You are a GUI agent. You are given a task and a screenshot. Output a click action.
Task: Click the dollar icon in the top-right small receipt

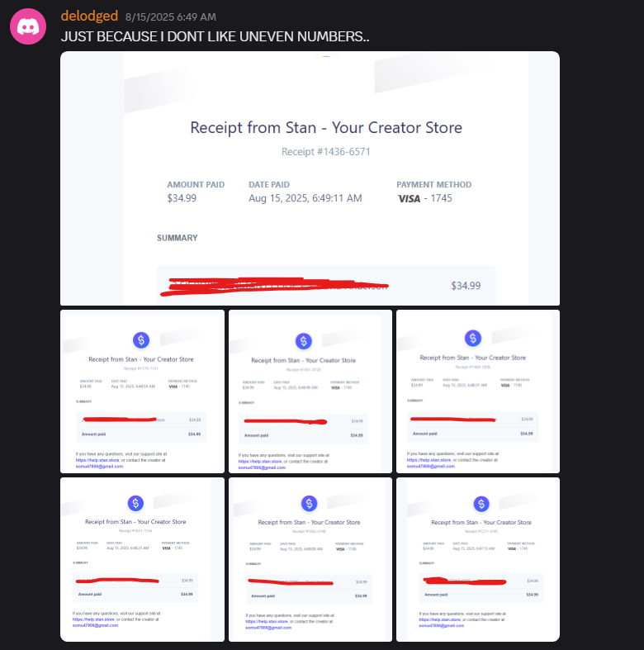pos(473,339)
